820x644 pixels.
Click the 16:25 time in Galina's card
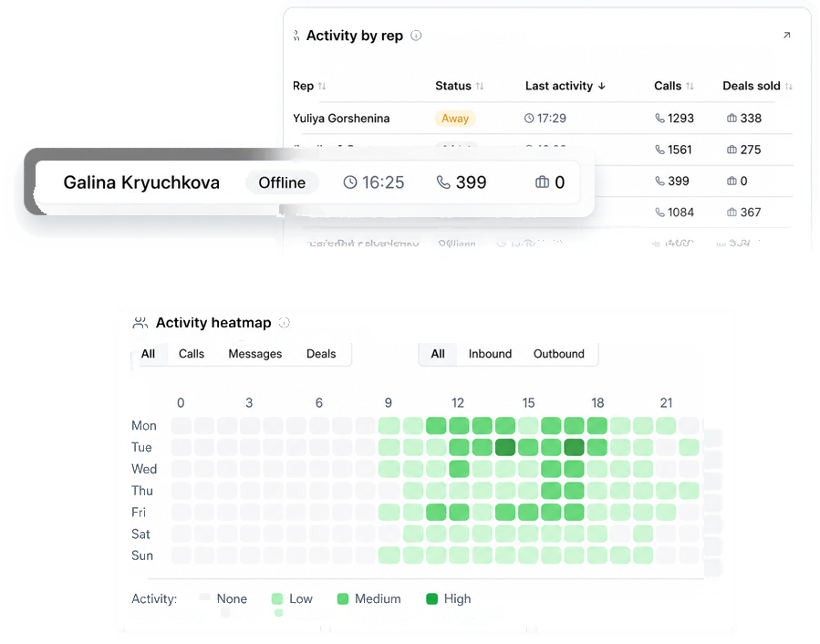click(383, 182)
